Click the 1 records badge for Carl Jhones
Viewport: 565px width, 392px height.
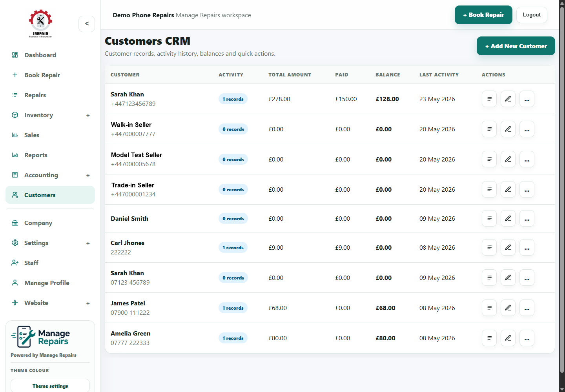[x=233, y=247]
